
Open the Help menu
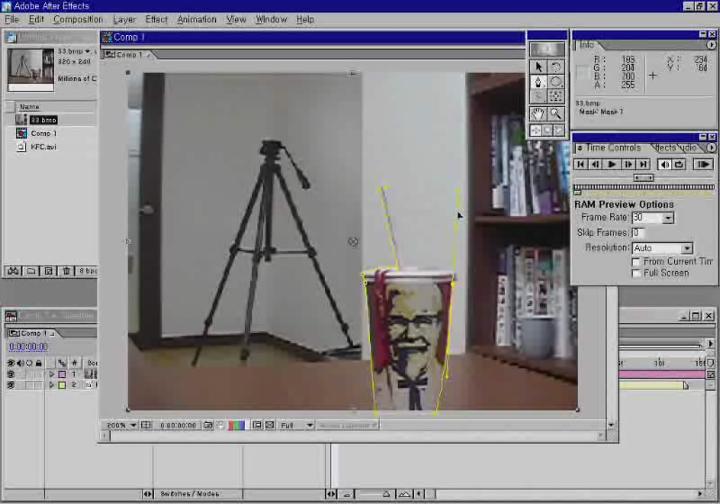(x=305, y=19)
